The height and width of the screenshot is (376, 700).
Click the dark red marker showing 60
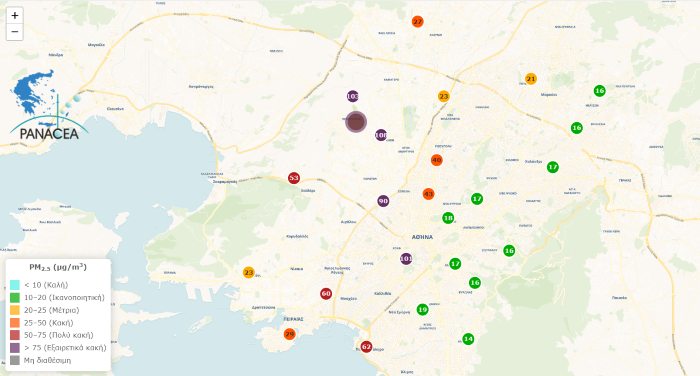click(326, 293)
